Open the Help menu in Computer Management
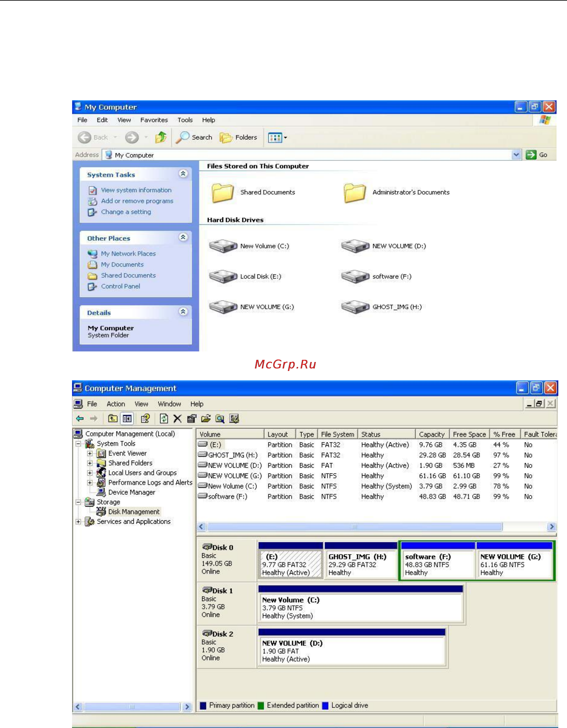This screenshot has height=728, width=567. 197,404
